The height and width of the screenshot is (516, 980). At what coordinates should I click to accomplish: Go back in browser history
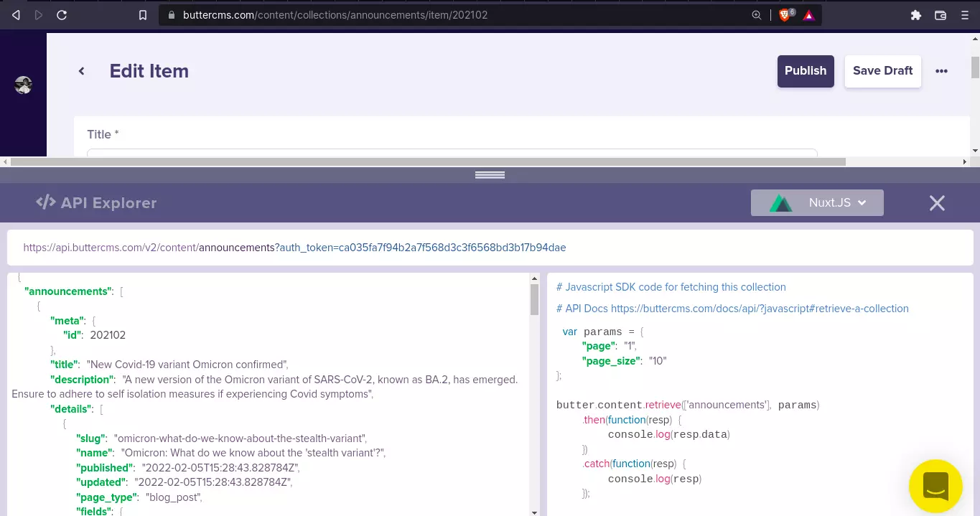(16, 14)
